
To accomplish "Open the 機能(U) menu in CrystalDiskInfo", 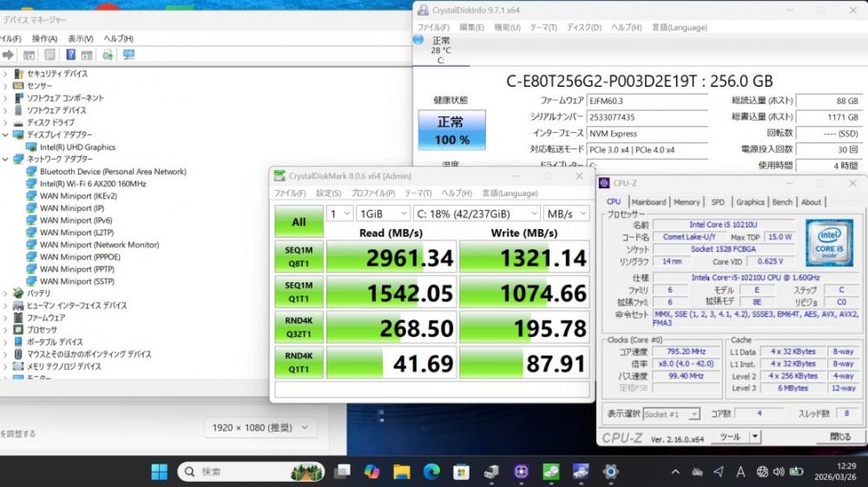I will 507,27.
